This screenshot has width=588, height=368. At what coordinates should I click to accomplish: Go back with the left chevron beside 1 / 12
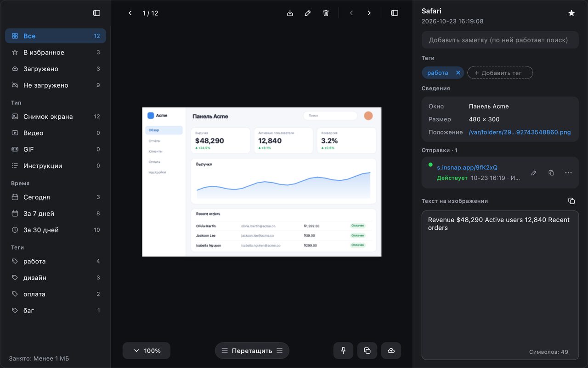coord(130,13)
